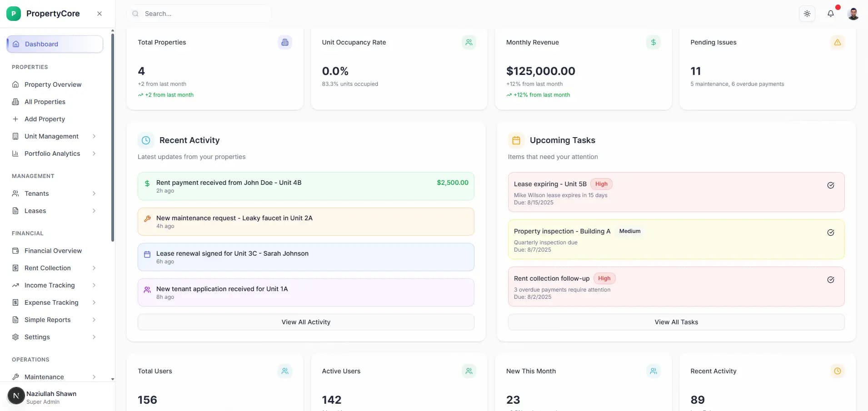
Task: Mark the Lease expiring - Unit 5B task complete
Action: click(x=831, y=185)
